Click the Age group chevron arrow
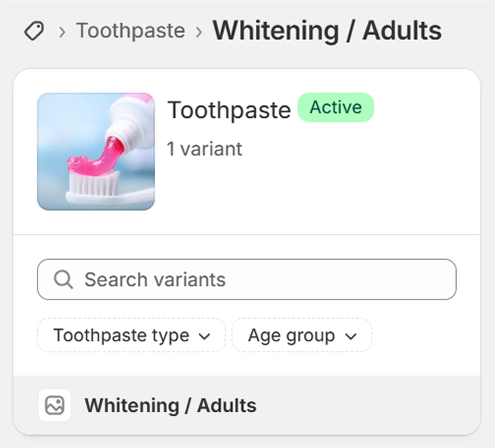Screen dimensions: 495x448 (351, 336)
